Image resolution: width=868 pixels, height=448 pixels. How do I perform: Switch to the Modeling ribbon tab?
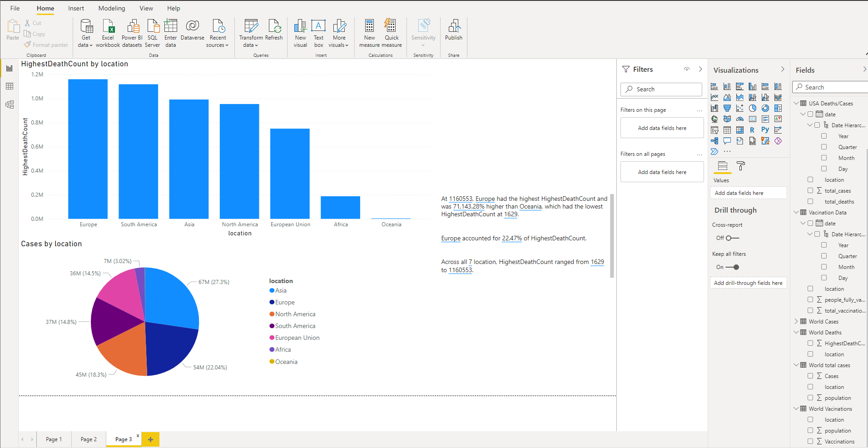(111, 8)
